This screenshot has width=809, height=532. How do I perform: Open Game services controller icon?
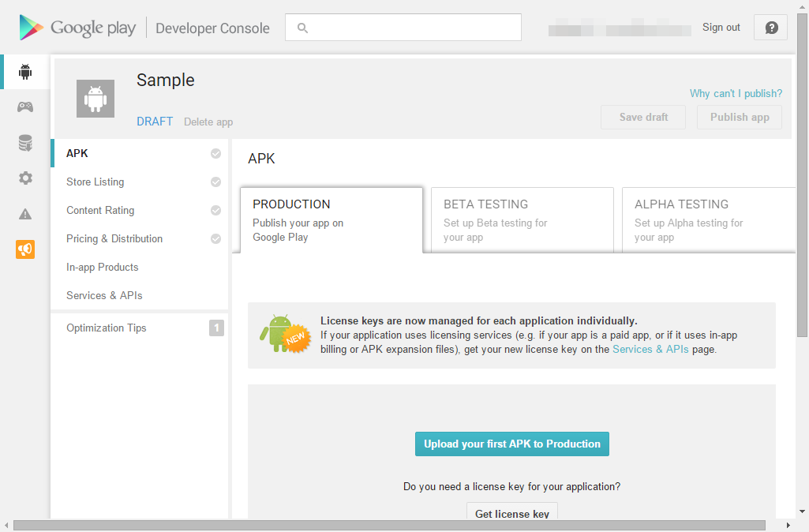click(25, 107)
